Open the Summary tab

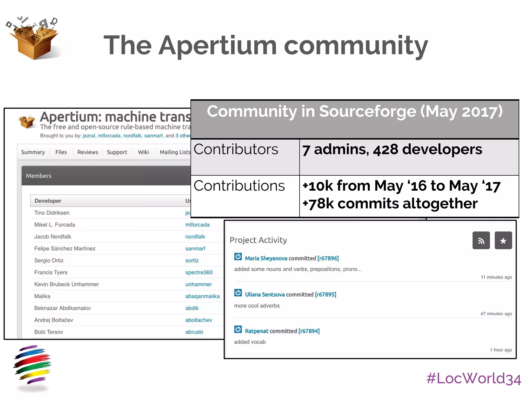33,152
